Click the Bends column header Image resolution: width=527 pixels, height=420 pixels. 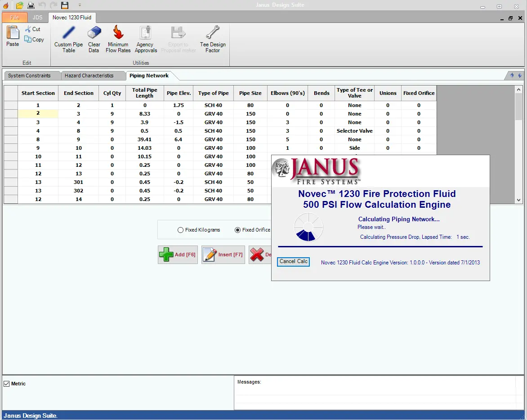pyautogui.click(x=322, y=93)
